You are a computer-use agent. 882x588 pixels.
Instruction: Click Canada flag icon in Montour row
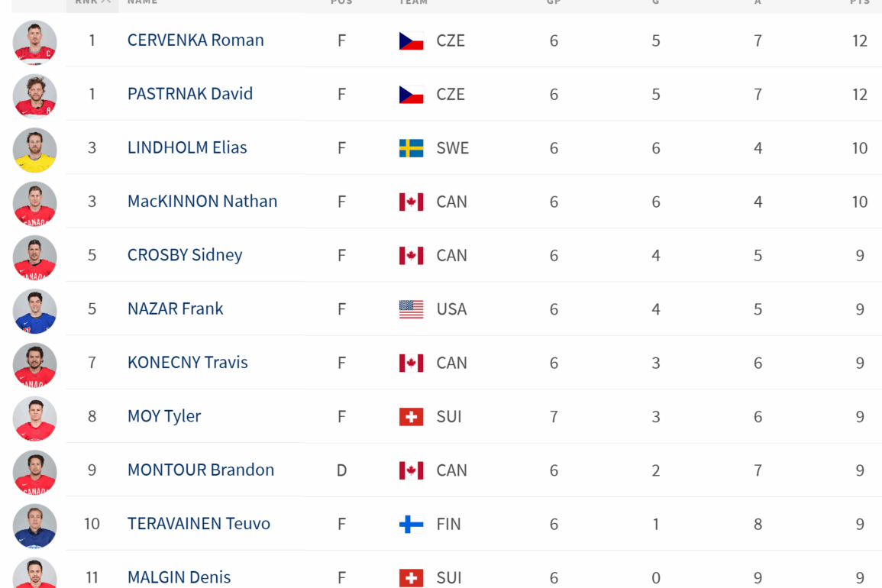pos(411,470)
